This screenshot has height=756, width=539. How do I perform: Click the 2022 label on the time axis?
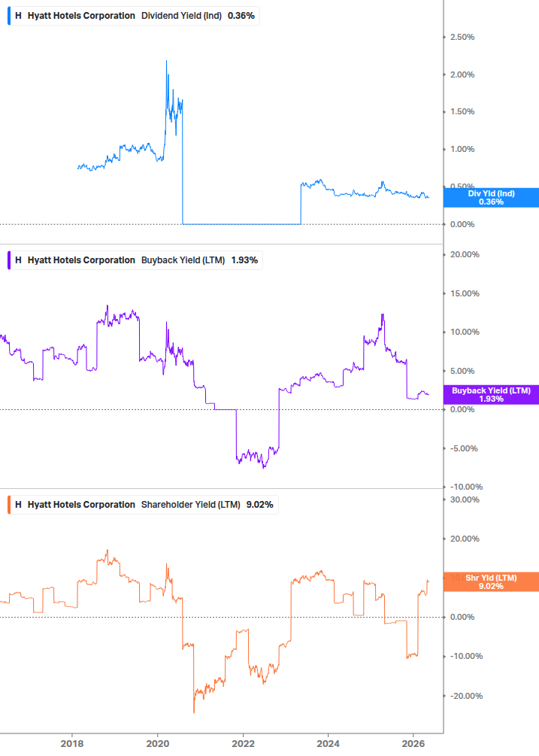click(243, 743)
